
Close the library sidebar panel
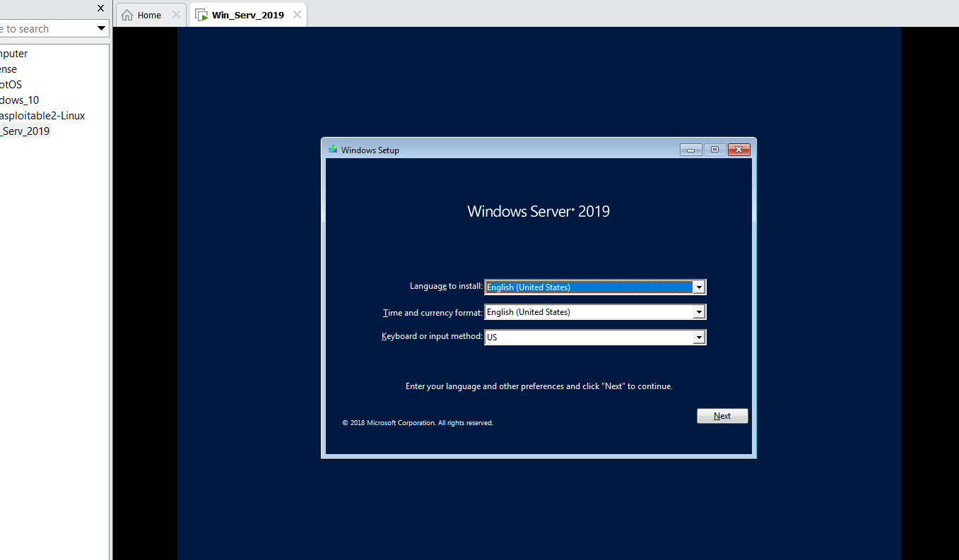pyautogui.click(x=100, y=8)
